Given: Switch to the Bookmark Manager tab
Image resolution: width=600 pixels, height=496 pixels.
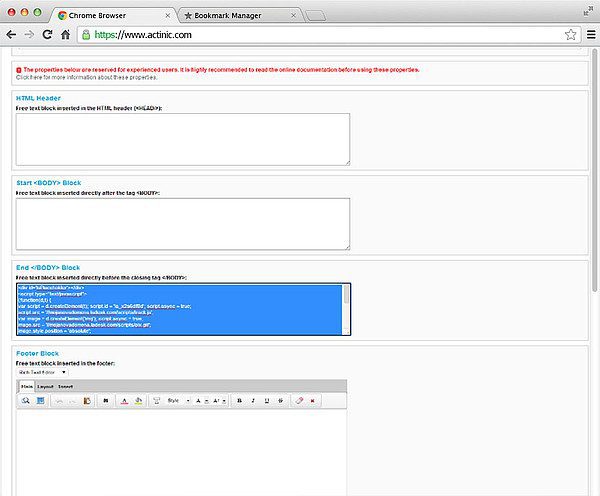Looking at the screenshot, I should click(x=225, y=16).
